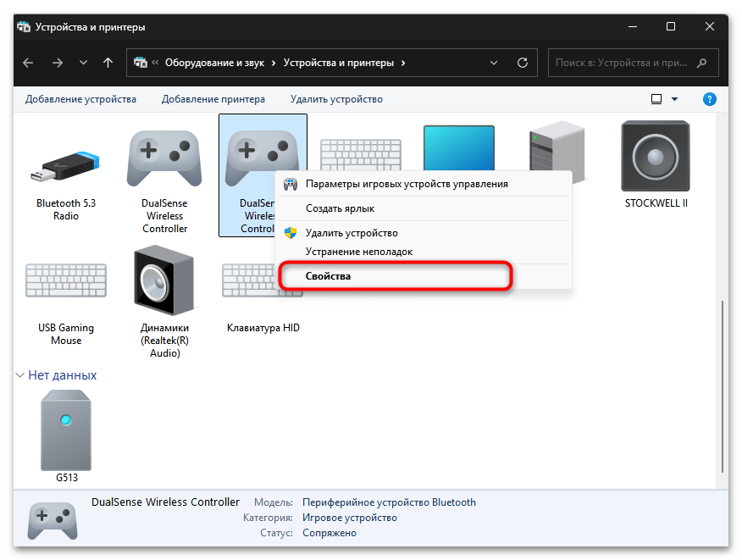Select the USB Gaming Mouse keyboard icon

pyautogui.click(x=66, y=280)
